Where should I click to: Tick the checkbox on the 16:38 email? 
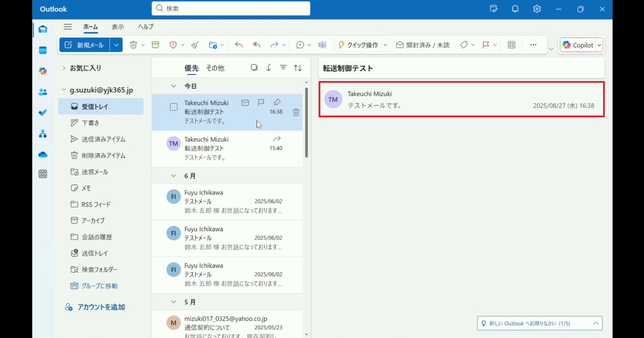174,107
